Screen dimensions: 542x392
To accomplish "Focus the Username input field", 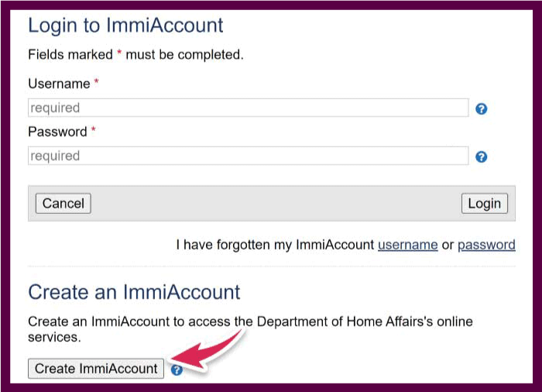I will [249, 108].
